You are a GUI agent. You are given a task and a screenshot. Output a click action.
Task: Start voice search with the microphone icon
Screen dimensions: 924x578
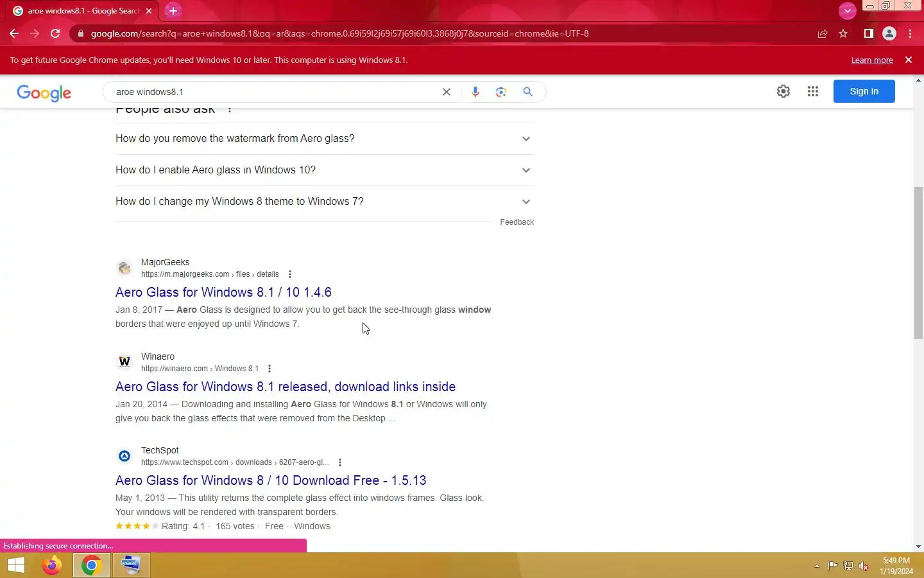coord(475,92)
